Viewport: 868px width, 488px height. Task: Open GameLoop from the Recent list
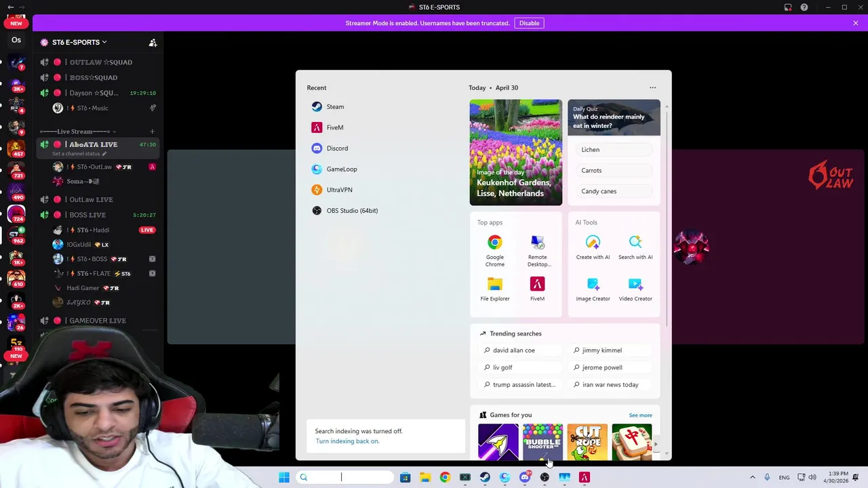[x=334, y=169]
